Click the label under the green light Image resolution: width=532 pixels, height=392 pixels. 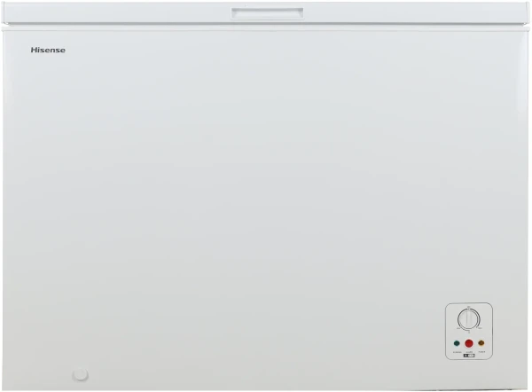click(x=457, y=352)
